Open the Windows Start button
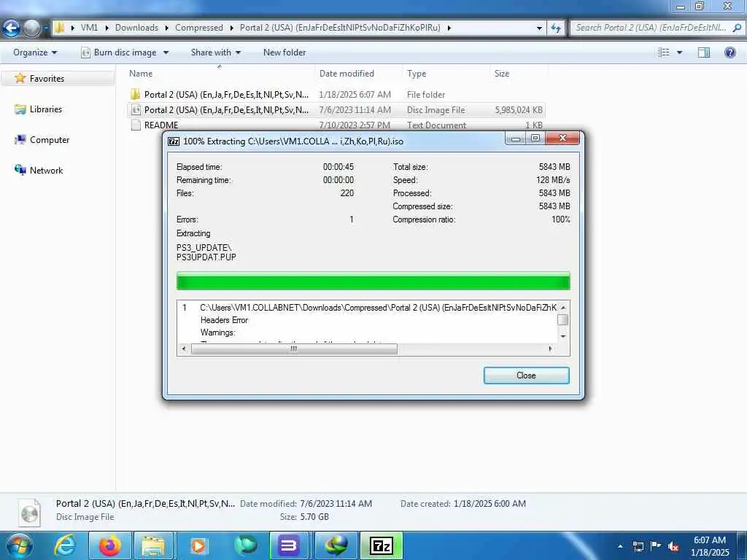Viewport: 747px width, 560px height. [x=19, y=545]
